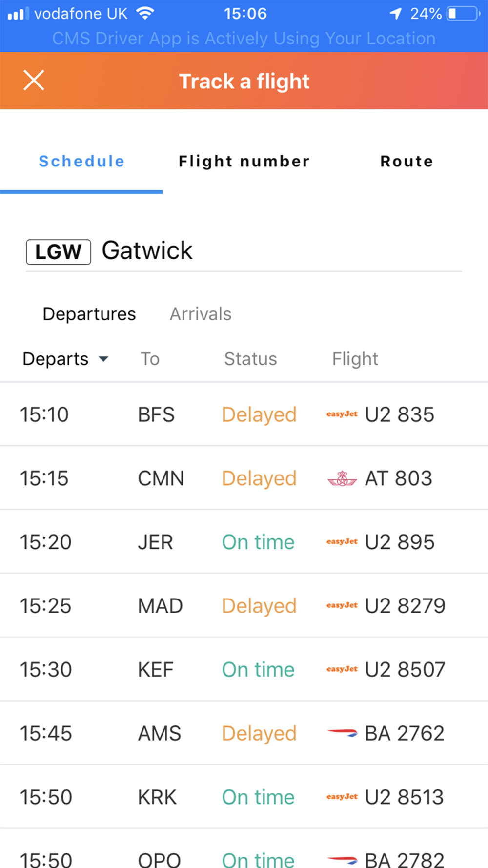The height and width of the screenshot is (868, 488).
Task: Show Departures list
Action: [x=89, y=314]
